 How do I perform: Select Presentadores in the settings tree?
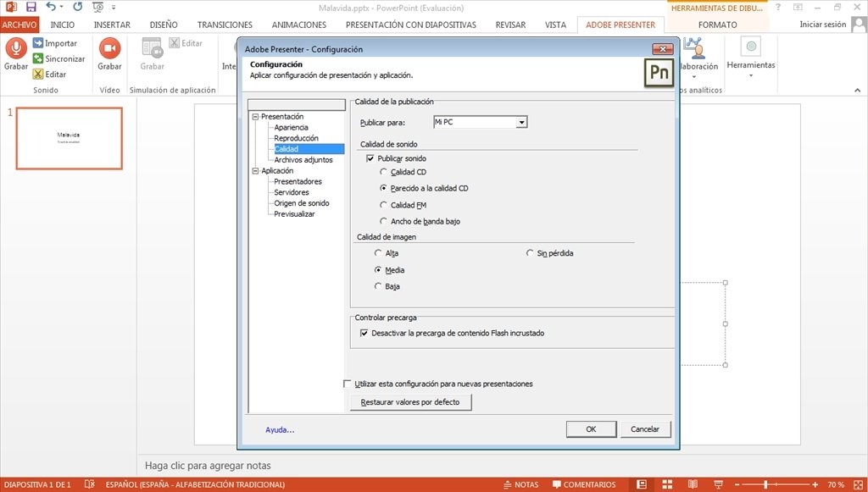click(x=298, y=181)
